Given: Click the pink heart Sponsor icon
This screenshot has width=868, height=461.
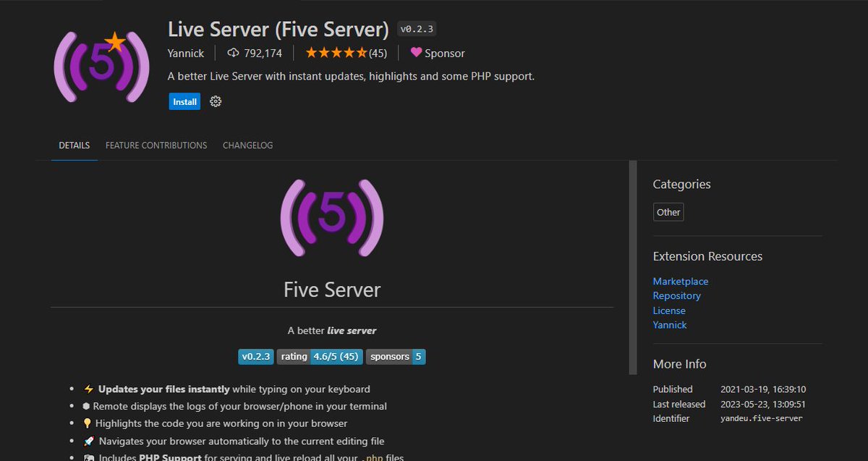Looking at the screenshot, I should pyautogui.click(x=416, y=53).
